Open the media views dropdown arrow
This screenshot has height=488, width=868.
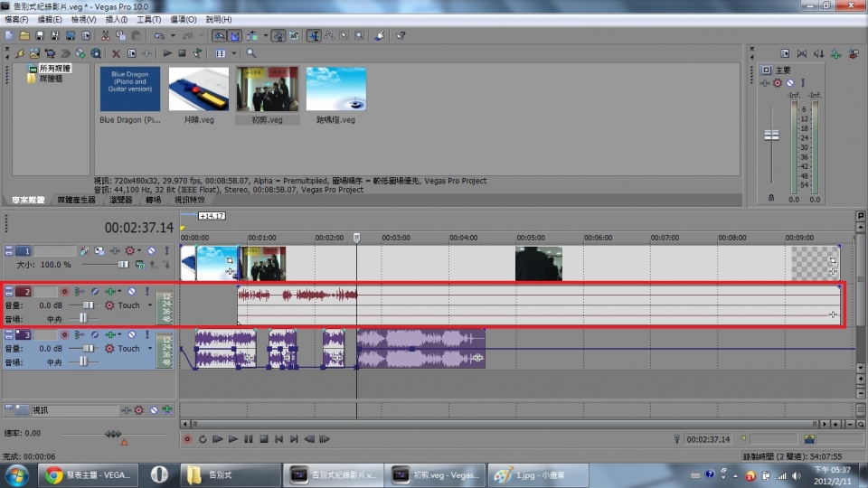pos(234,53)
